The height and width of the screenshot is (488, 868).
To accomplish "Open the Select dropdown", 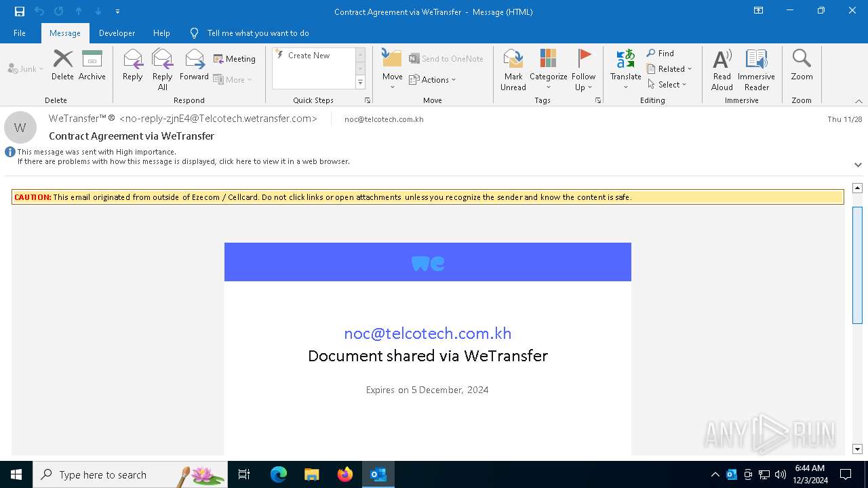I will 667,84.
